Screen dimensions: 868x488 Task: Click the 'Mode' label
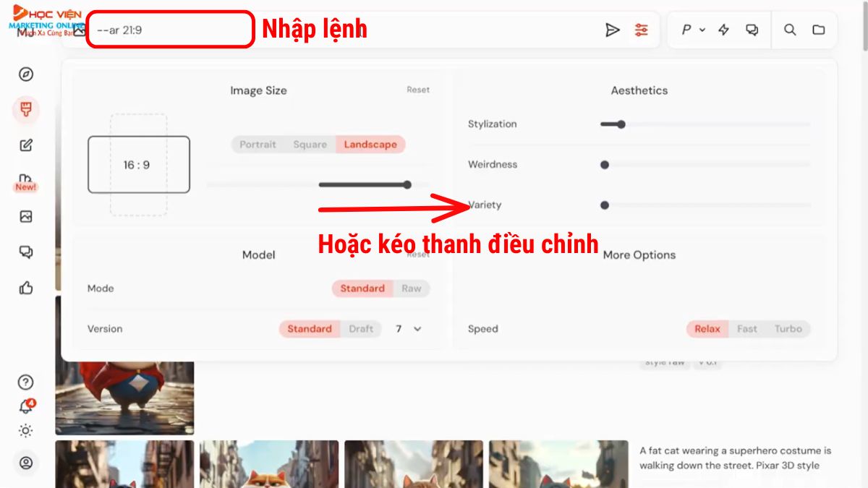(101, 288)
